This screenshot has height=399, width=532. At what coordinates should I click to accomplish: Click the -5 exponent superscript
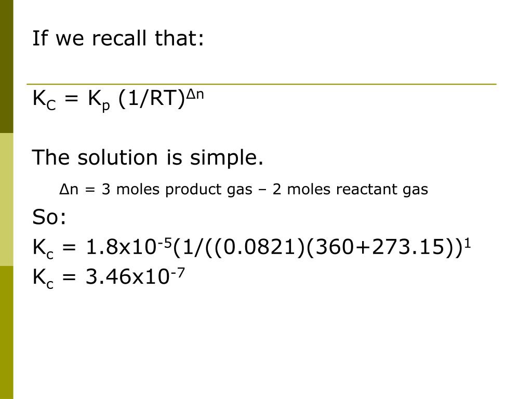point(164,243)
